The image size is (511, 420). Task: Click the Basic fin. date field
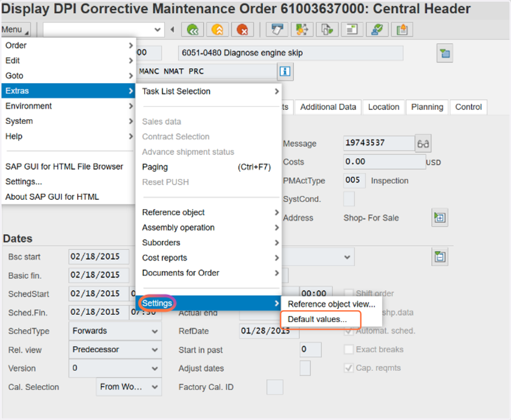pyautogui.click(x=99, y=275)
